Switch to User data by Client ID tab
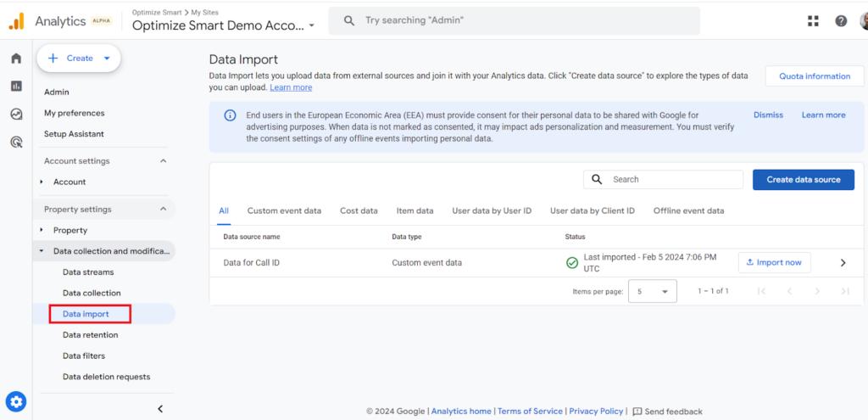 click(593, 210)
